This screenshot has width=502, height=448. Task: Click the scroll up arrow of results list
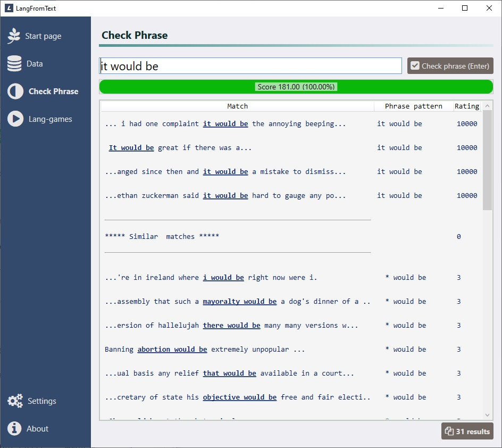487,106
